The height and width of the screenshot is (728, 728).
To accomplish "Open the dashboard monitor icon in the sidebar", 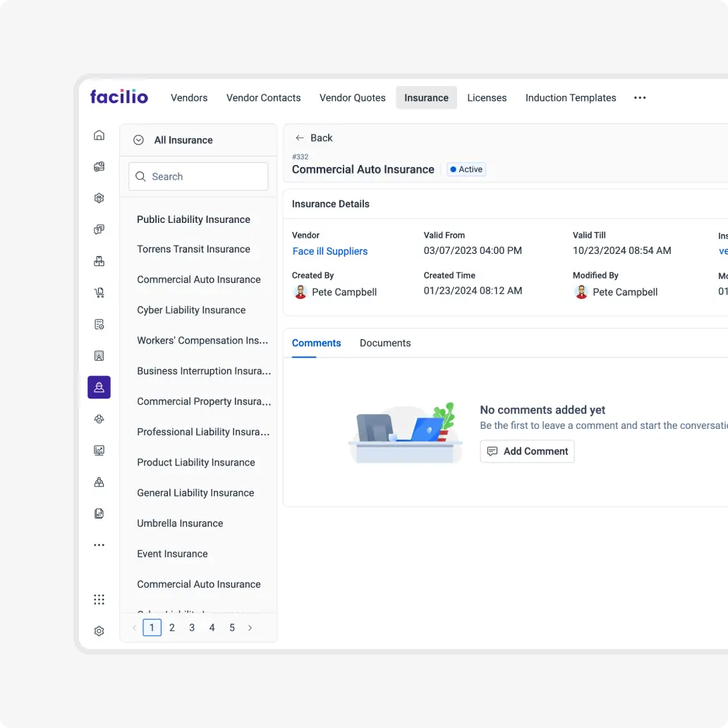I will click(x=99, y=450).
